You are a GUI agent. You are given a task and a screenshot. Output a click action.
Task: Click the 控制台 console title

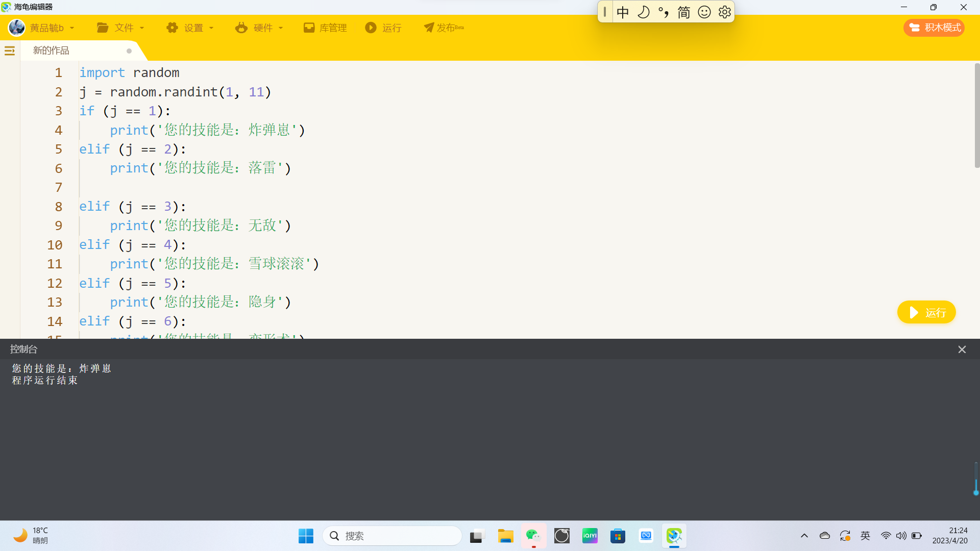23,349
